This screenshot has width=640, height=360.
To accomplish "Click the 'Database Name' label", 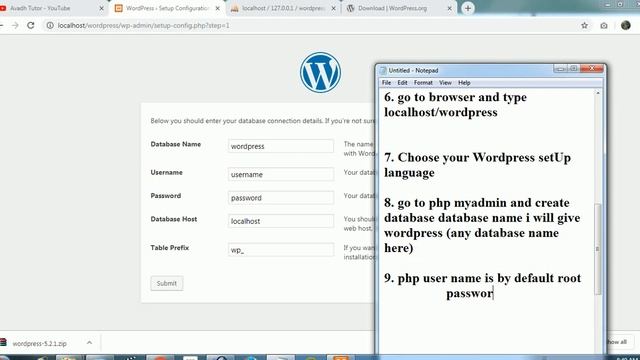I will [176, 144].
